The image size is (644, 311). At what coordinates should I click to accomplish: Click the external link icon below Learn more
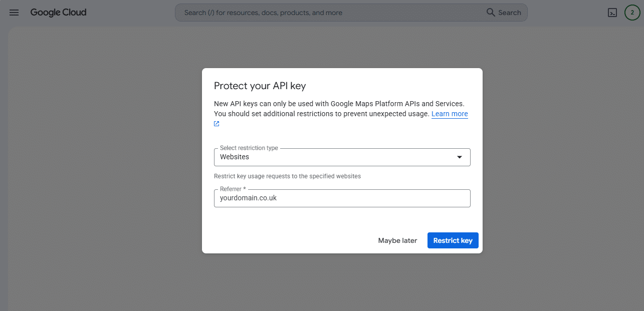pyautogui.click(x=217, y=124)
